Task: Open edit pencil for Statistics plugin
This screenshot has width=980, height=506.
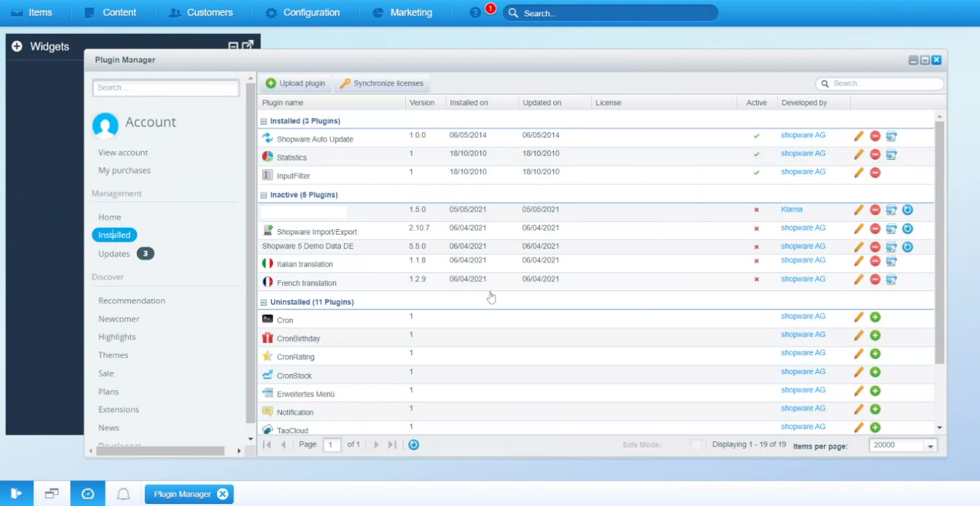Action: point(859,154)
